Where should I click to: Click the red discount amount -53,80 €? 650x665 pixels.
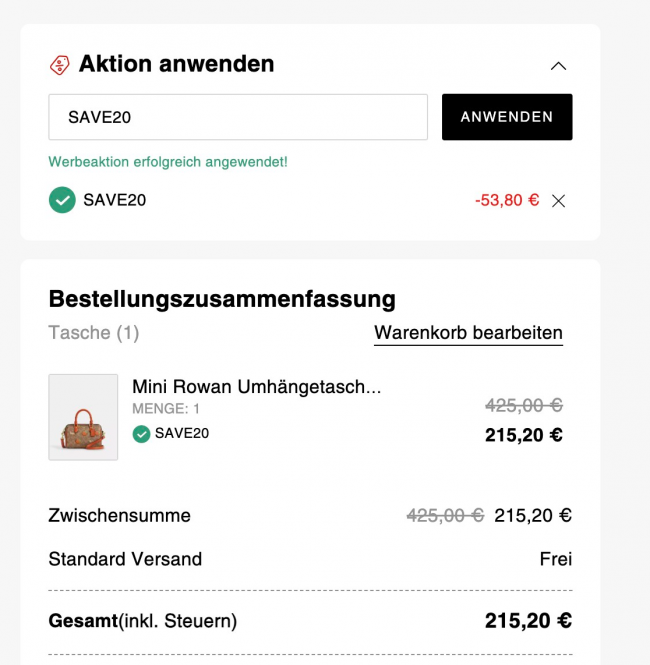point(507,200)
